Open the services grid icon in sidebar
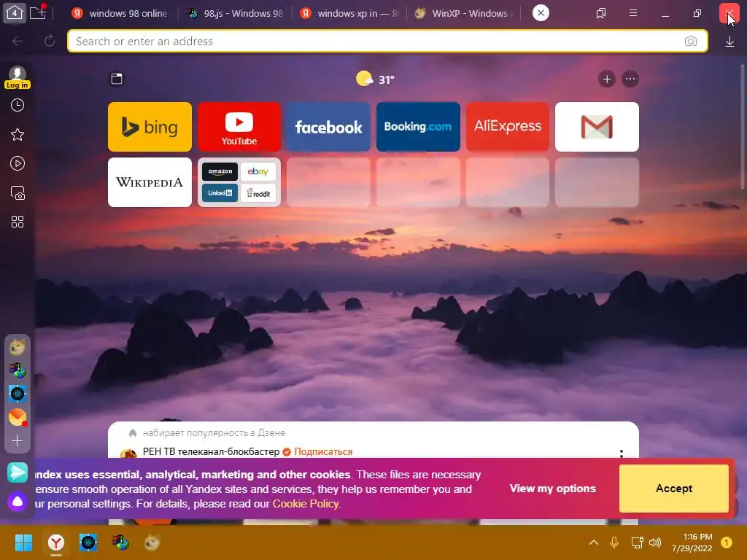This screenshot has height=560, width=747. click(18, 222)
